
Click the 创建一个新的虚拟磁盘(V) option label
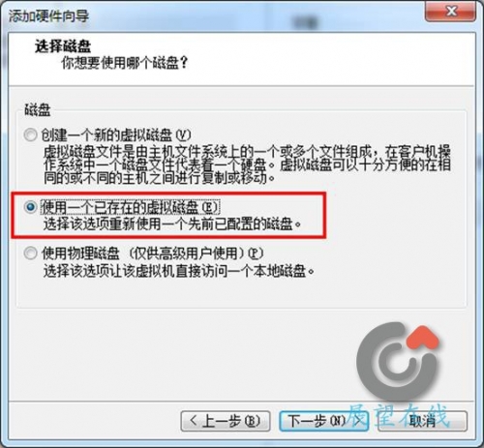coord(116,134)
